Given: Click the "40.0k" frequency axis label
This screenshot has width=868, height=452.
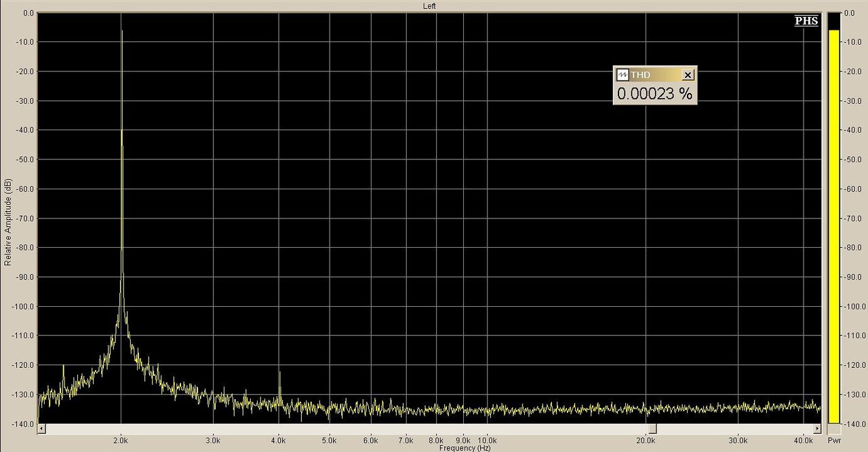Looking at the screenshot, I should click(804, 440).
